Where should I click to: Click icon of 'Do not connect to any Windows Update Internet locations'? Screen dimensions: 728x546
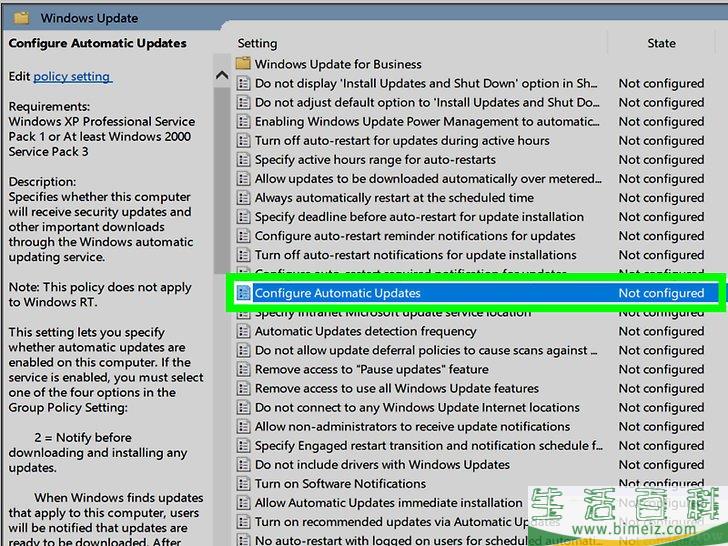[243, 407]
